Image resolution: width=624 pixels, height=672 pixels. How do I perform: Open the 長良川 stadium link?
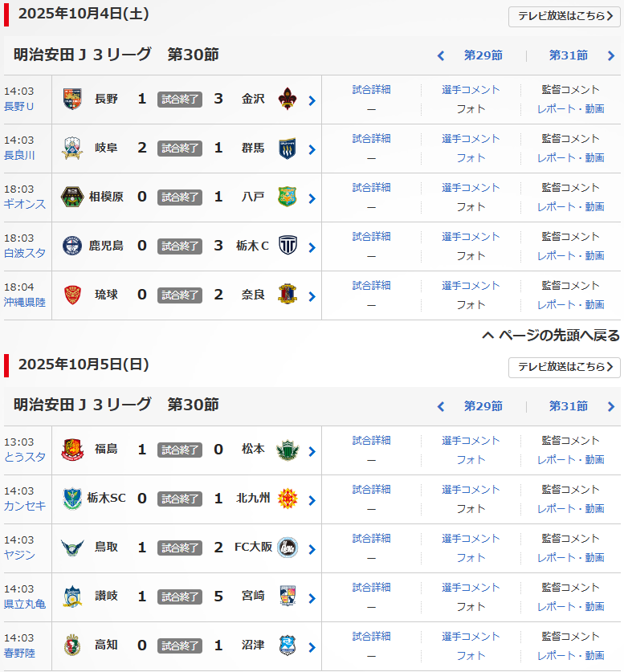[x=19, y=155]
